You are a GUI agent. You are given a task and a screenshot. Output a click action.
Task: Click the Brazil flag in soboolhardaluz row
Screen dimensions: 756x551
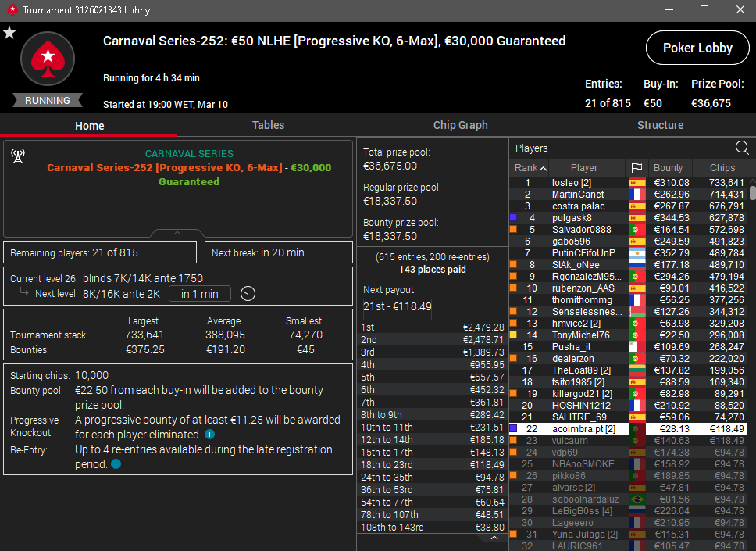coord(637,499)
